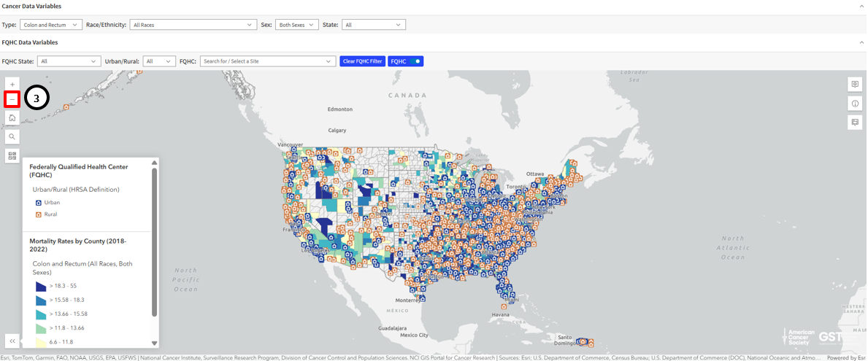The image size is (868, 361).
Task: Open the FQHC State dropdown
Action: (x=69, y=61)
